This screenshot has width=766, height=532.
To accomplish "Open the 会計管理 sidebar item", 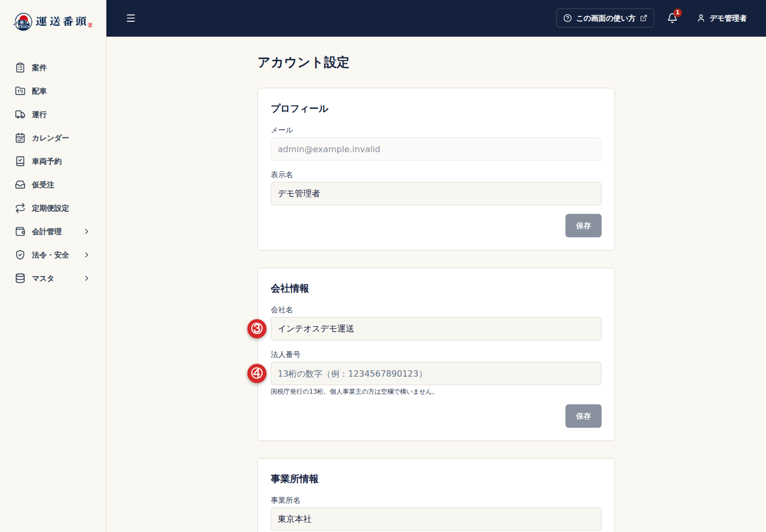I will coord(53,231).
